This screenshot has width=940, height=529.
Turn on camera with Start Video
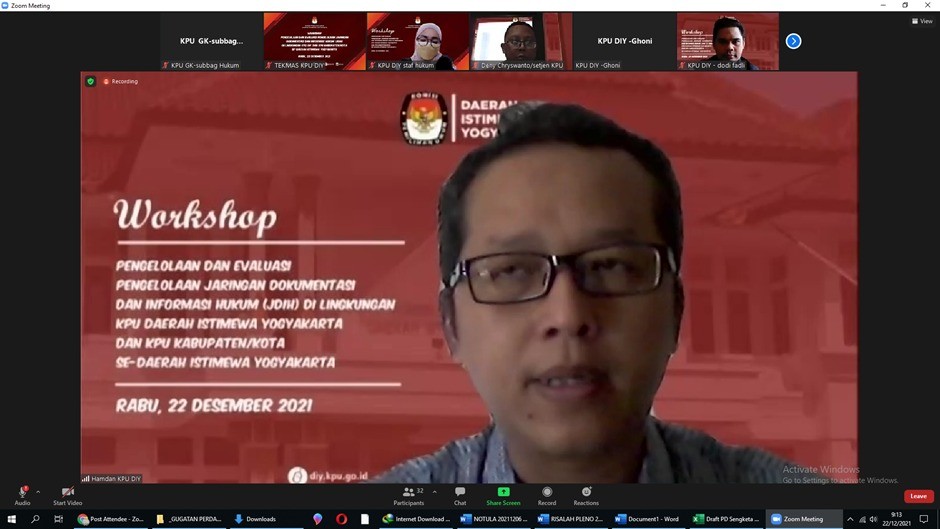pyautogui.click(x=67, y=493)
